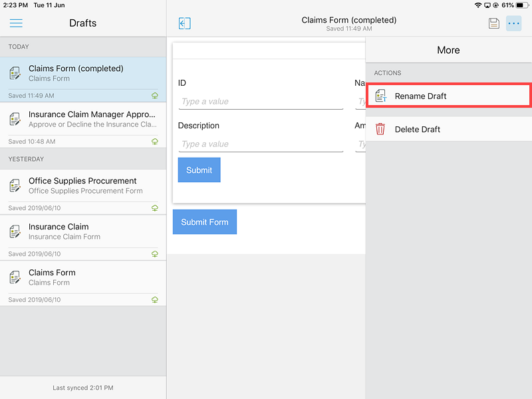
Task: Open Insurance Claim Manager Appro... draft
Action: [83, 125]
